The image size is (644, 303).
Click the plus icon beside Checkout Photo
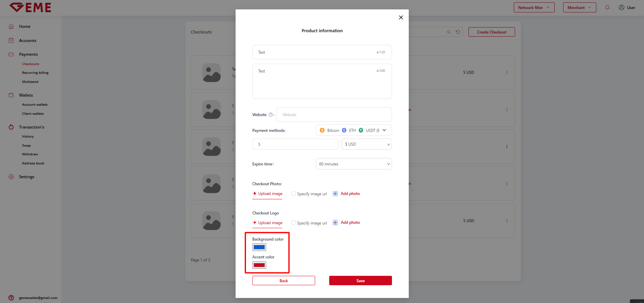tap(335, 194)
